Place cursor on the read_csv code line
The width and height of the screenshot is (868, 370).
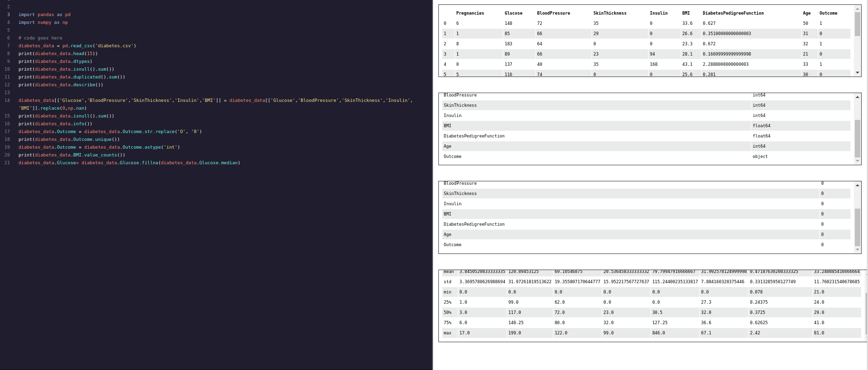[x=77, y=46]
